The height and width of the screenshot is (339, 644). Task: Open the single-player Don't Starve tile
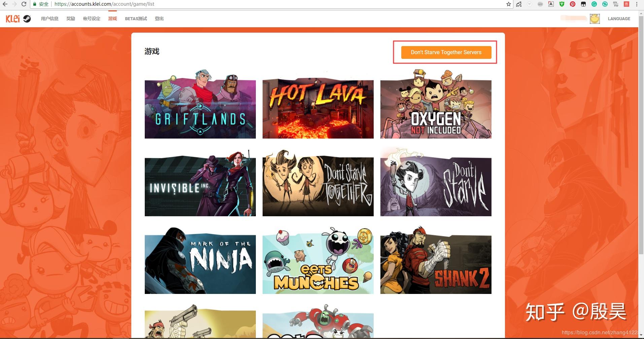tap(436, 183)
